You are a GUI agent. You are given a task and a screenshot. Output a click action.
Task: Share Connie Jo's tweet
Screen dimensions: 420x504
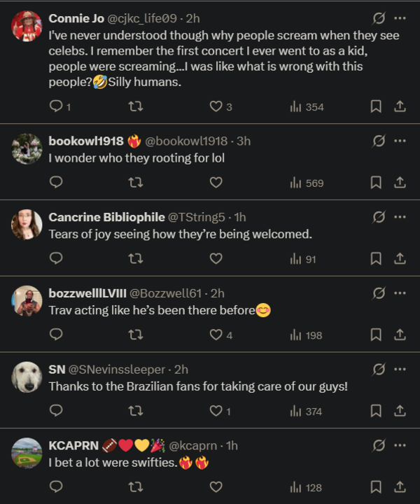(400, 106)
